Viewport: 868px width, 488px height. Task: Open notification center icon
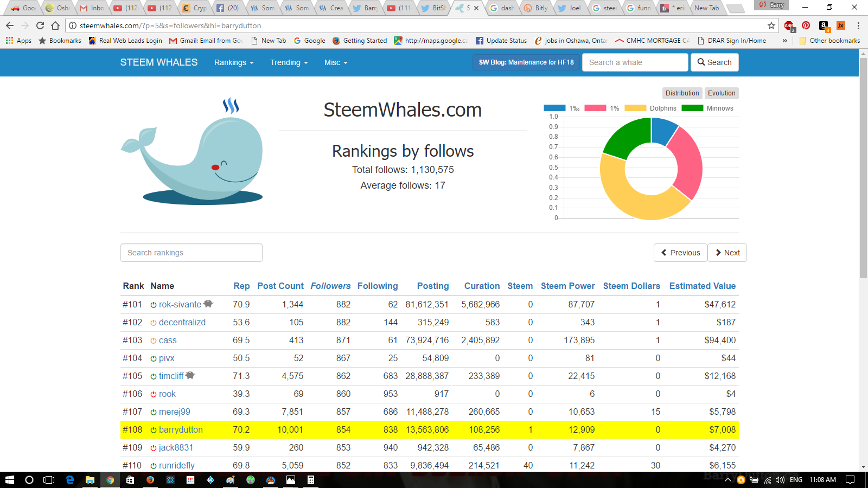point(850,480)
